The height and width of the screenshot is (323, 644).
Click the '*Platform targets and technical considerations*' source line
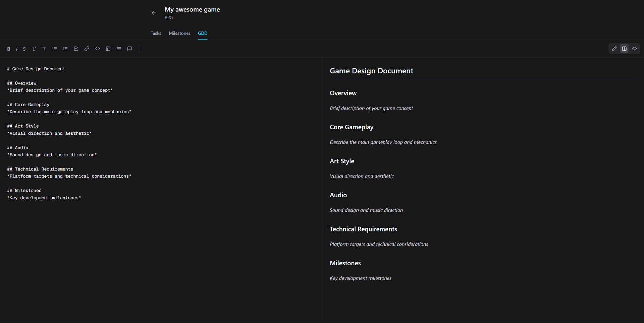pyautogui.click(x=69, y=176)
